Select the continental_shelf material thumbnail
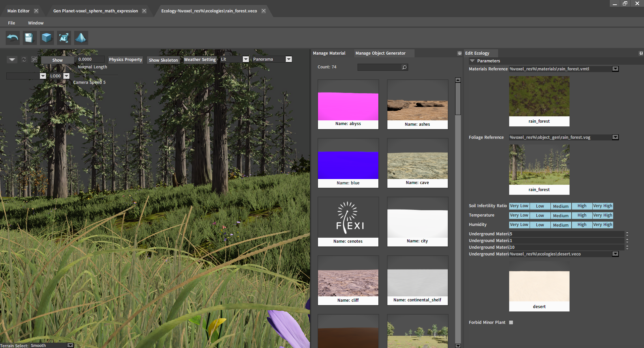The image size is (644, 348). click(418, 280)
